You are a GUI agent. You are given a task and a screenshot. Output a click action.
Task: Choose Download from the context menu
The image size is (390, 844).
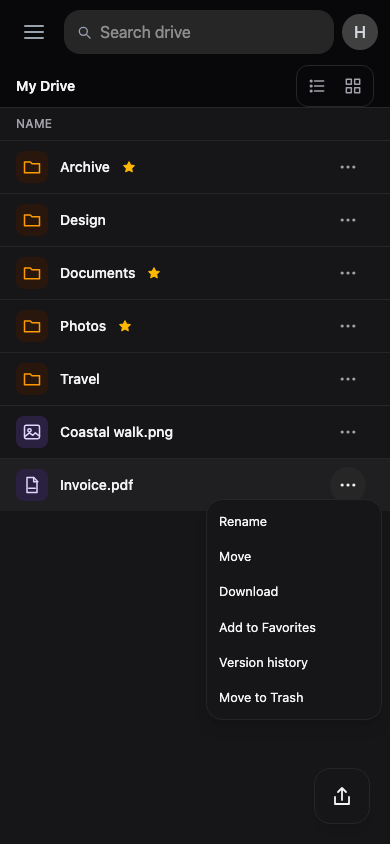coord(294,592)
